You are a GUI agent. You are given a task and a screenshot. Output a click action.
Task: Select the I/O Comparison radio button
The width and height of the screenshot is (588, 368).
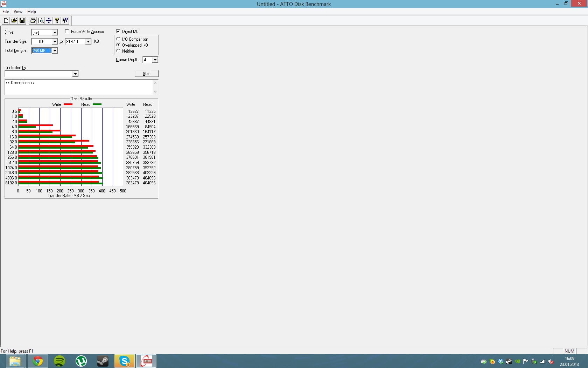[118, 39]
